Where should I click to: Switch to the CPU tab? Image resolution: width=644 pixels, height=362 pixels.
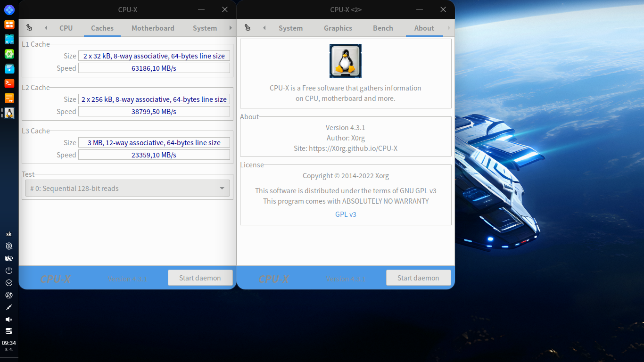66,28
